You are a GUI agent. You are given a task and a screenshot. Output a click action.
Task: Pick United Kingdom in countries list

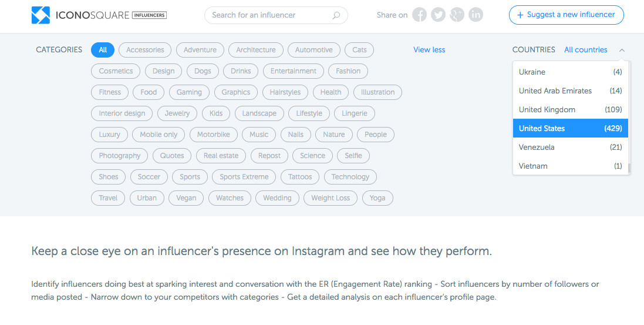(571, 109)
